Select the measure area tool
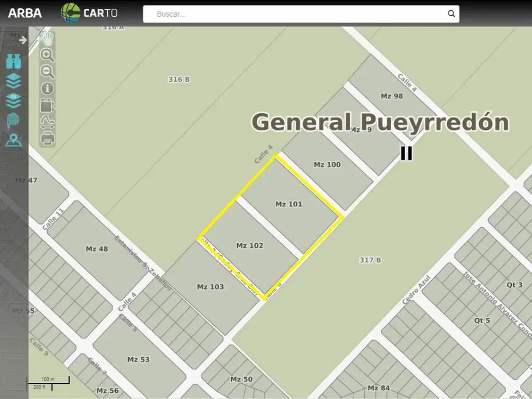This screenshot has width=532, height=399. click(47, 105)
